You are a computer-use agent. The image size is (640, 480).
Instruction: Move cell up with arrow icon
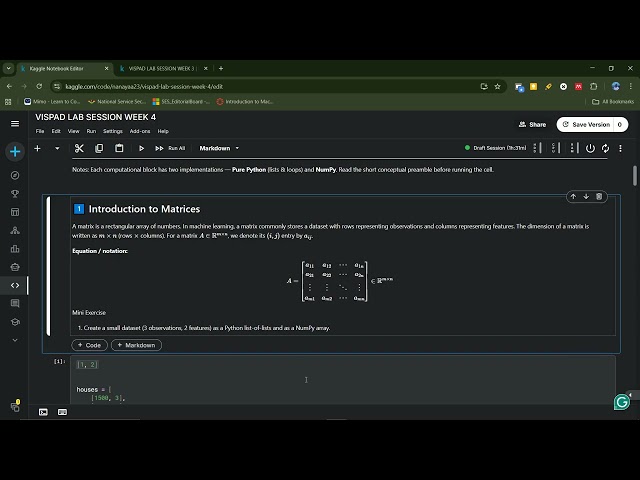[573, 196]
